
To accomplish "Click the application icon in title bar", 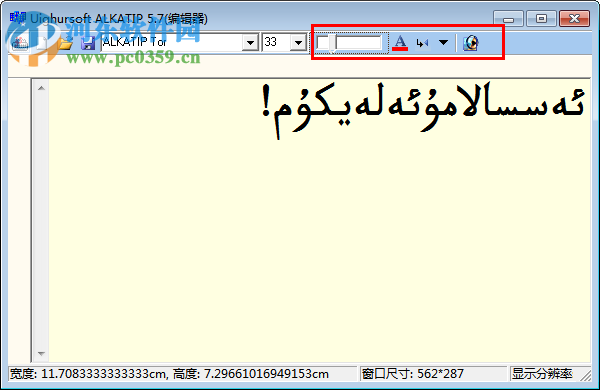I will click(x=18, y=18).
